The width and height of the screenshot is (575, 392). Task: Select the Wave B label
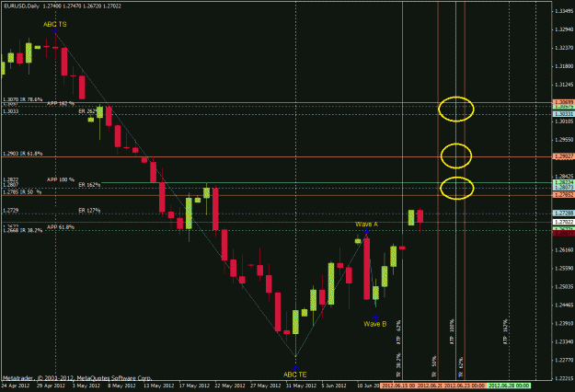tap(374, 324)
